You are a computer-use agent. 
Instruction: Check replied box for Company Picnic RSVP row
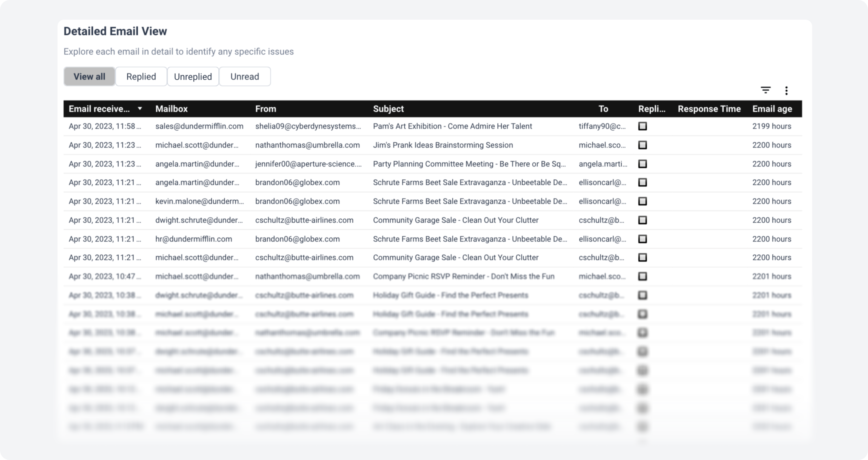[x=643, y=277]
